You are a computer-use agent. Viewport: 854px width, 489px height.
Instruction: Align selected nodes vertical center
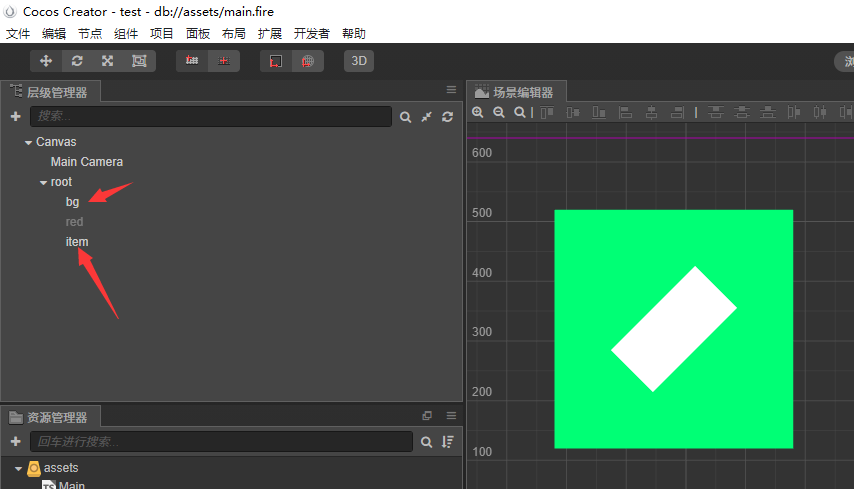[x=573, y=112]
